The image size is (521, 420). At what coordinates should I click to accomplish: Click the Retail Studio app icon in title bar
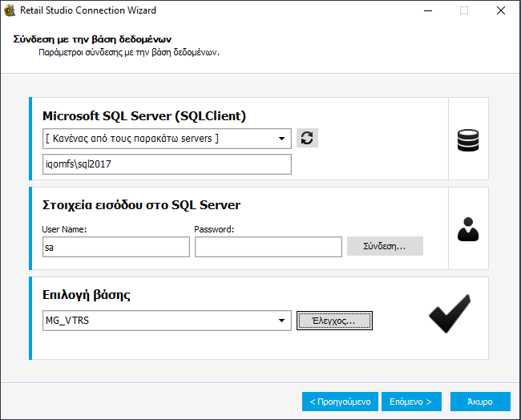point(10,10)
